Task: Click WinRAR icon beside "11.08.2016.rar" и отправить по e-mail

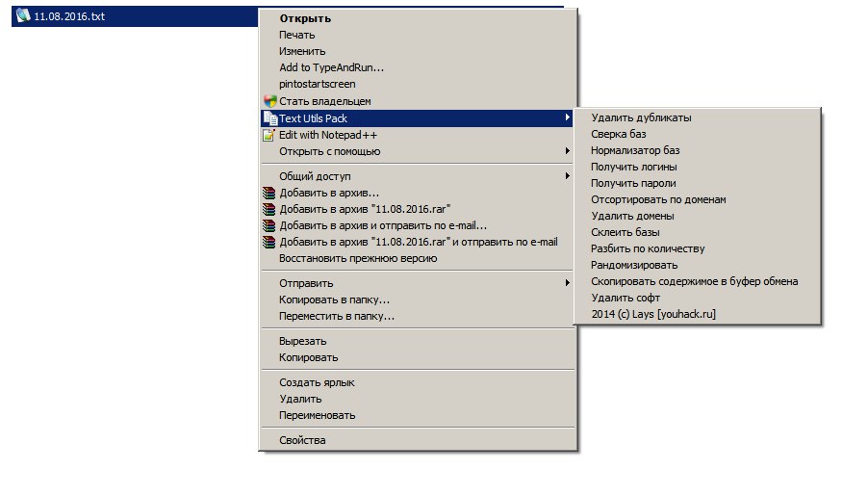Action: point(269,242)
